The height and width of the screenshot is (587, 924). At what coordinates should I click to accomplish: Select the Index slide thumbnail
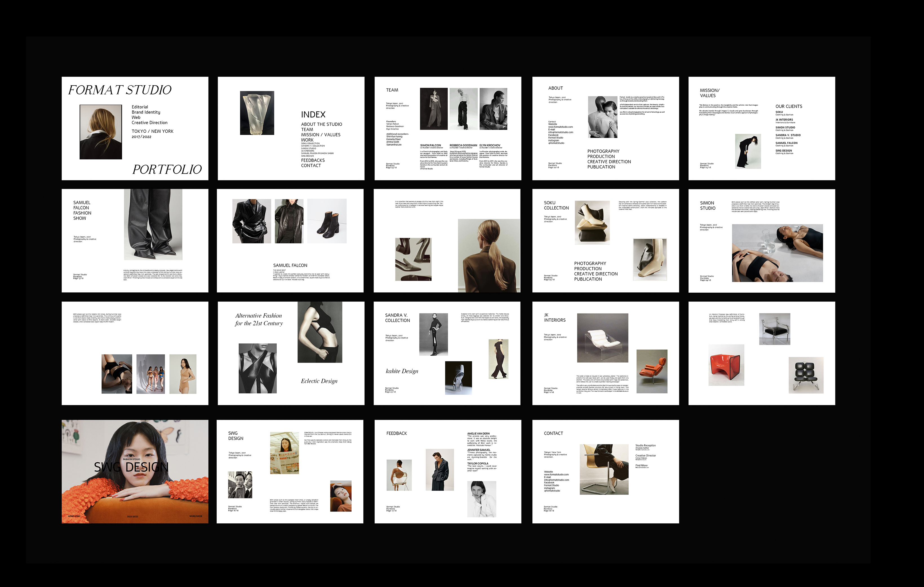point(291,128)
